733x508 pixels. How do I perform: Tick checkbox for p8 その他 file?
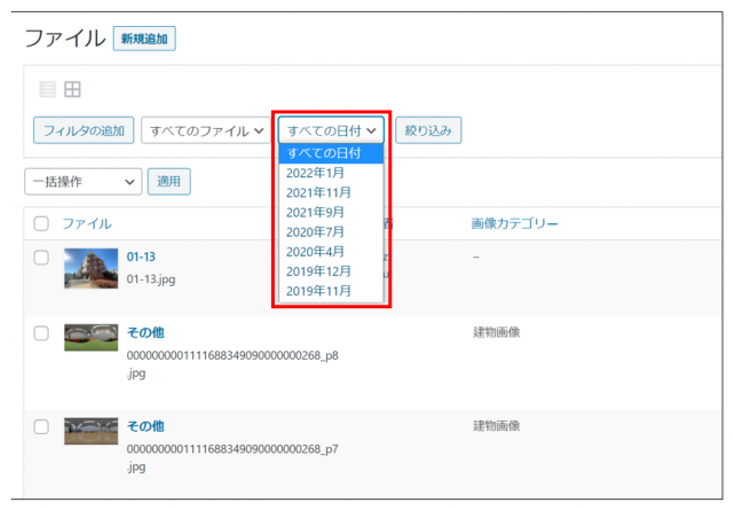(x=41, y=334)
